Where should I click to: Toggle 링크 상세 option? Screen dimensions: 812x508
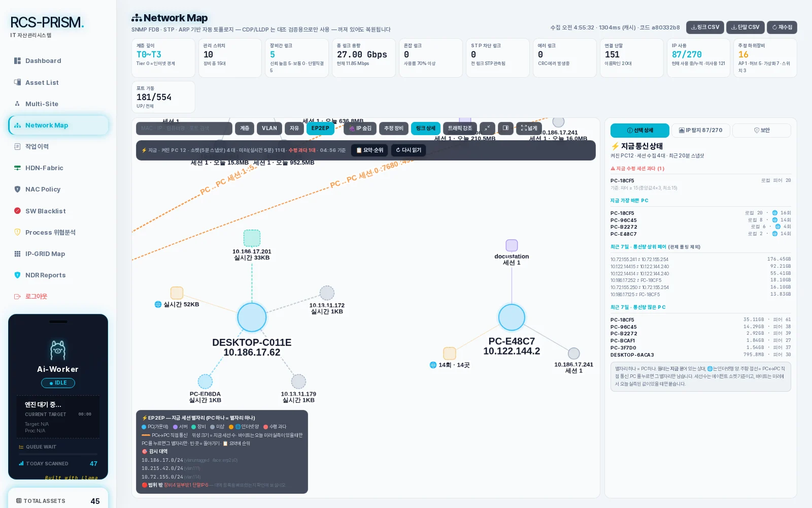pyautogui.click(x=426, y=129)
